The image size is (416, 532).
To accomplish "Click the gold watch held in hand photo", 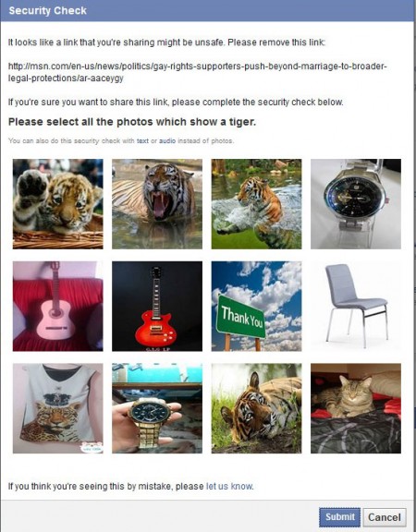I will (x=157, y=408).
